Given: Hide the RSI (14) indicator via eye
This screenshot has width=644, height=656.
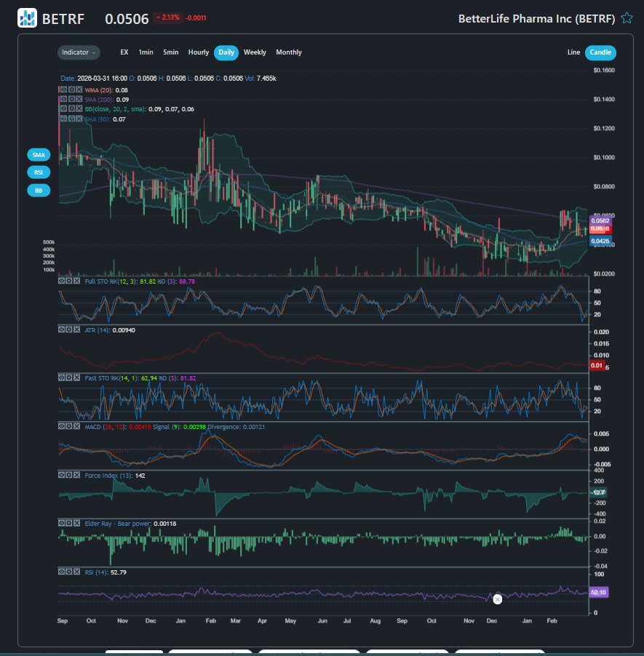Looking at the screenshot, I should [x=62, y=572].
